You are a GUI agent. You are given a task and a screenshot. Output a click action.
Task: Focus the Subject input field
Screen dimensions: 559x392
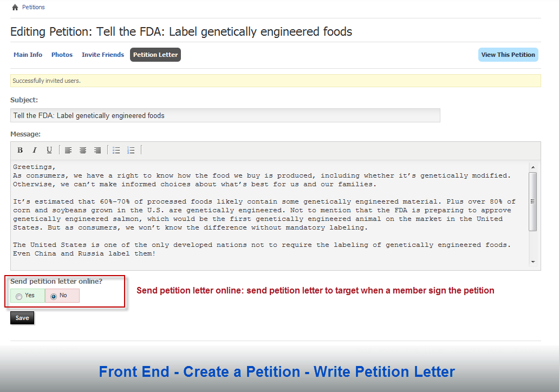click(x=225, y=115)
